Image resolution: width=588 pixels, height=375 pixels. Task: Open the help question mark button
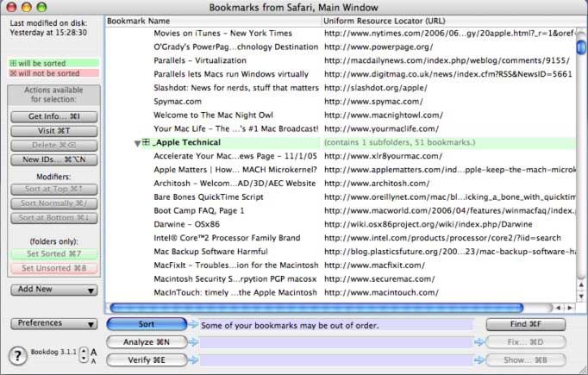[x=17, y=355]
